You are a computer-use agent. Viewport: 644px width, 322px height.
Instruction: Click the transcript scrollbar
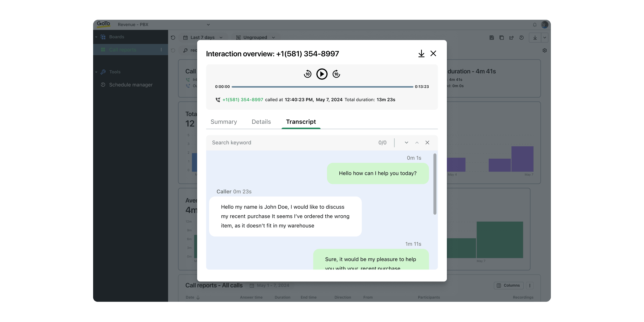(x=435, y=184)
